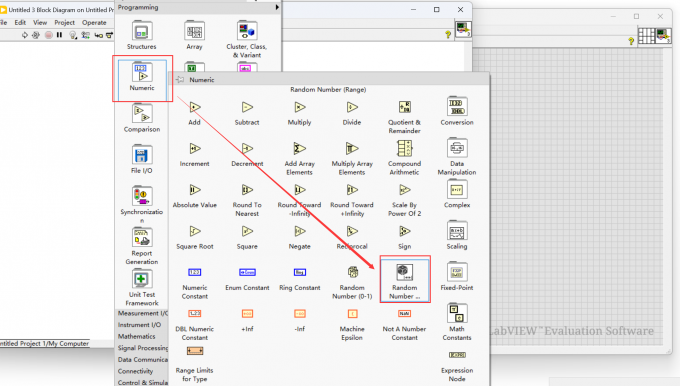
Task: Open the Conversion subpalette
Action: click(457, 111)
